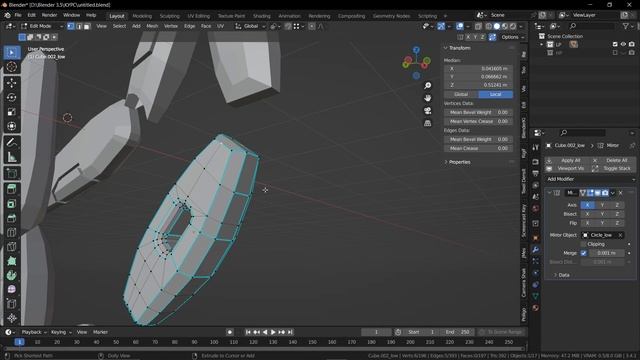Viewport: 640px width, 360px height.
Task: Select the Add Cube tool
Action: pos(11,173)
